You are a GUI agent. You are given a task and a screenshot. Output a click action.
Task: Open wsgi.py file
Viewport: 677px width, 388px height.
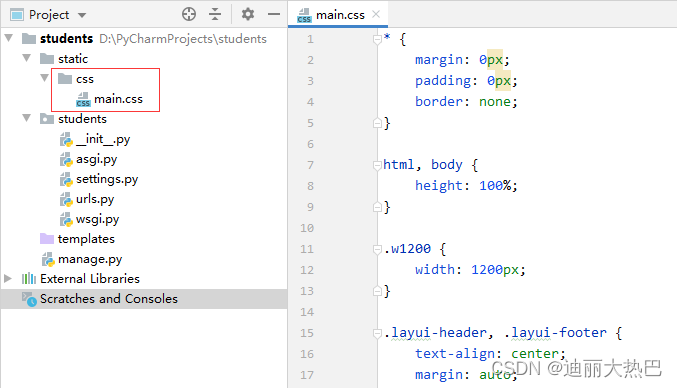[97, 219]
